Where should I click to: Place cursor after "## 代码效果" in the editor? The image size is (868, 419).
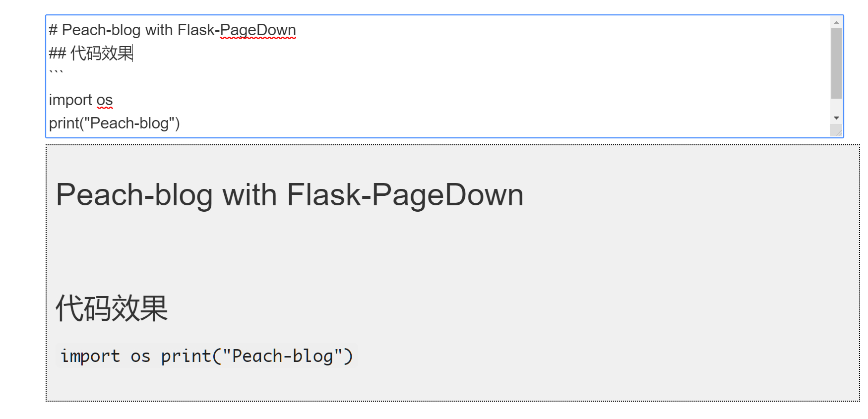coord(133,53)
